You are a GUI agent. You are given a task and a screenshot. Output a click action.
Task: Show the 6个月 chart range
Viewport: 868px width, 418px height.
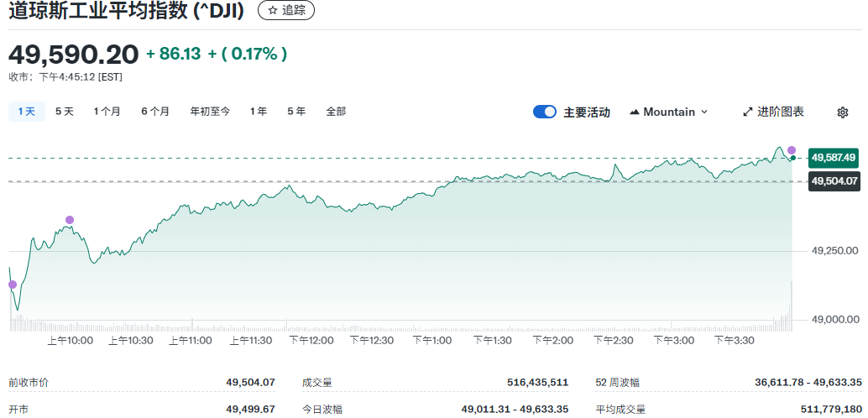[155, 112]
